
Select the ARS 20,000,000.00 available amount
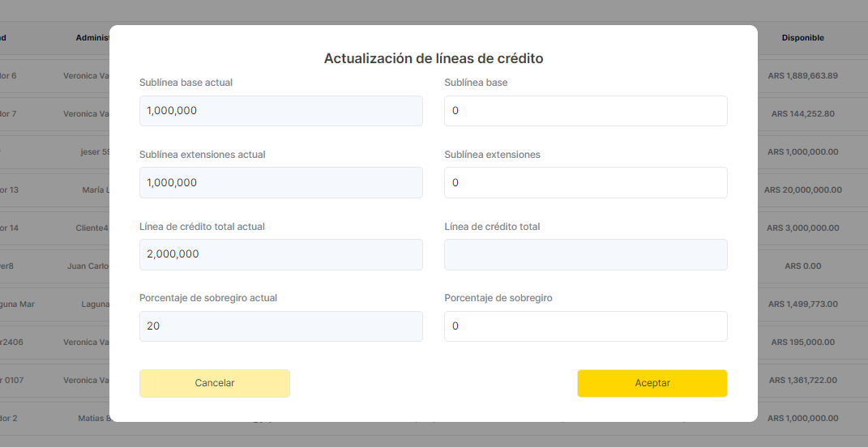tap(802, 189)
